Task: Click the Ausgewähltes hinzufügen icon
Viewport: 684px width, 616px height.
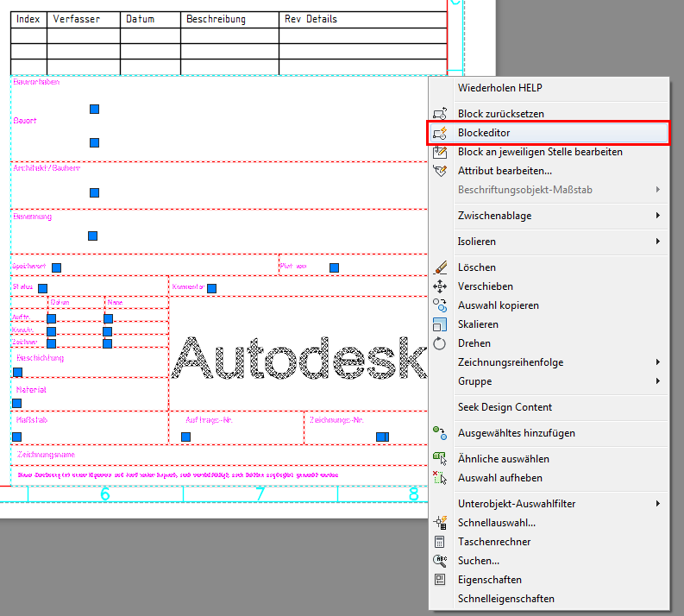Action: (440, 433)
